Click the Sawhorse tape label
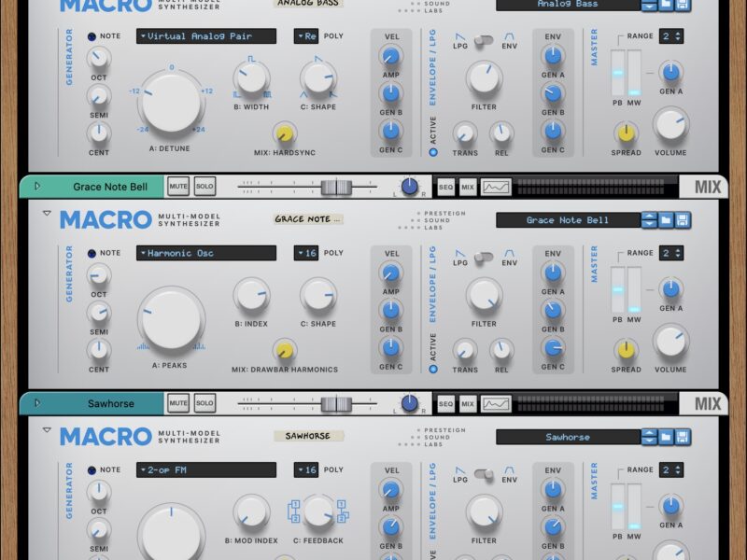Screen dimensions: 747x560 click(x=308, y=436)
